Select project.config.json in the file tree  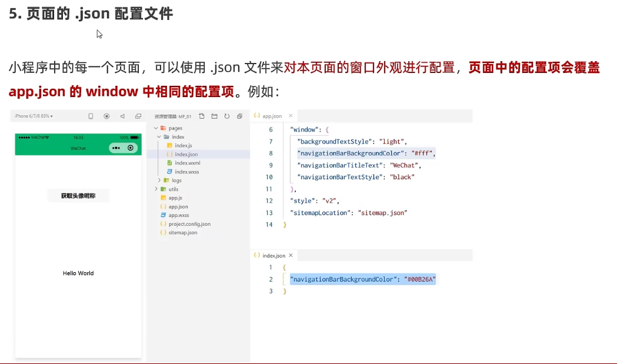(189, 224)
